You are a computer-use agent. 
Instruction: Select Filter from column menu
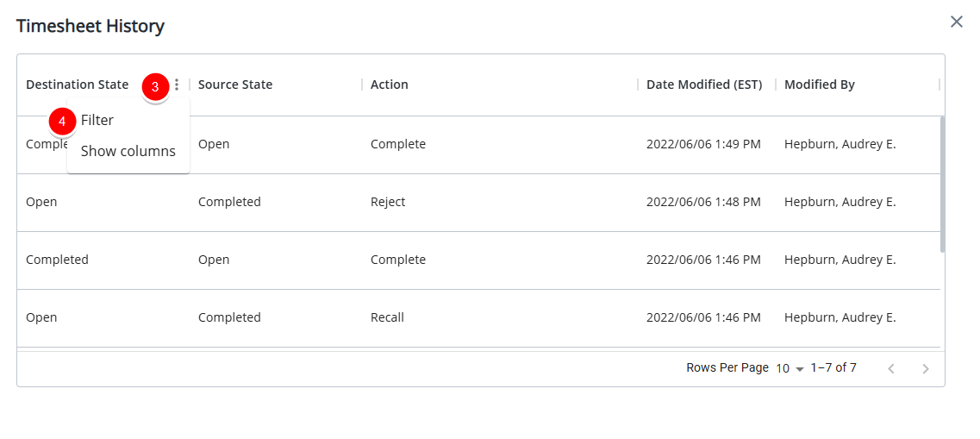click(x=97, y=120)
